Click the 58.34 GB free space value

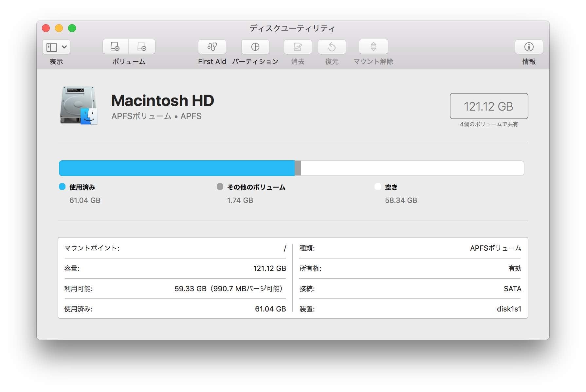[x=401, y=200]
